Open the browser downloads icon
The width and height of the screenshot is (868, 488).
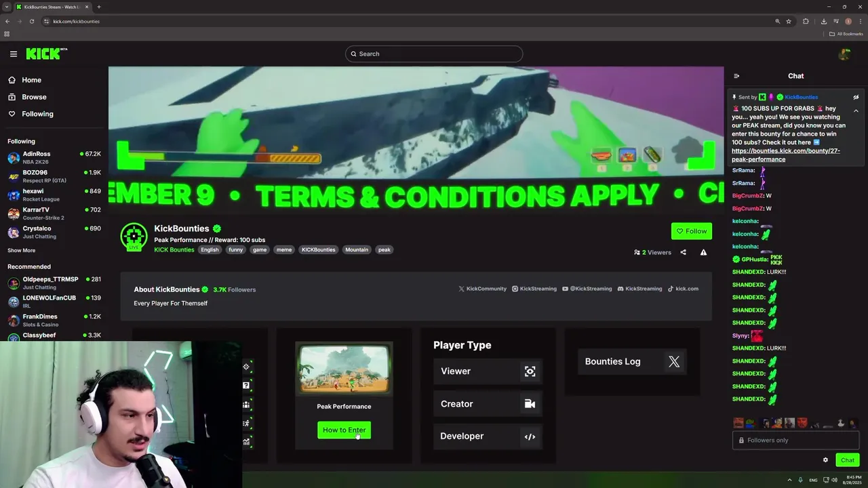point(823,21)
